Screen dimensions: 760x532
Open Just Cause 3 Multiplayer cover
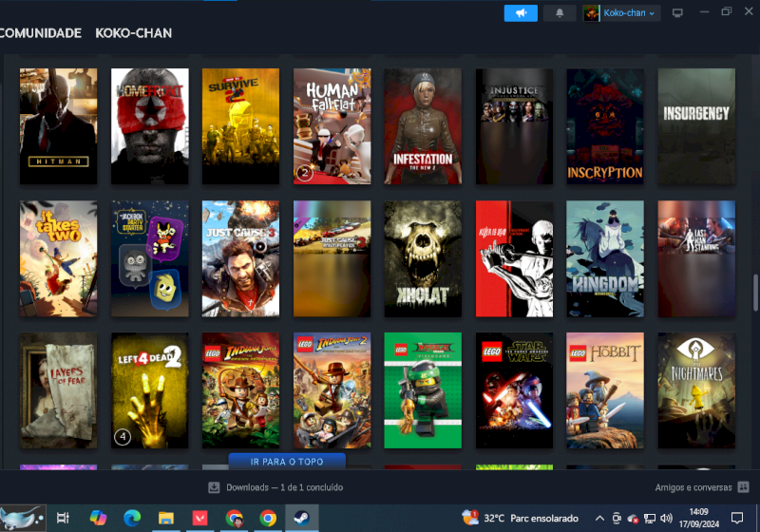click(x=332, y=258)
